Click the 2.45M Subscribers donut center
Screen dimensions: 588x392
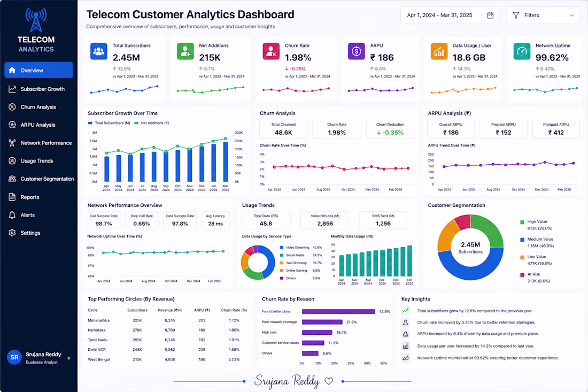coord(470,248)
